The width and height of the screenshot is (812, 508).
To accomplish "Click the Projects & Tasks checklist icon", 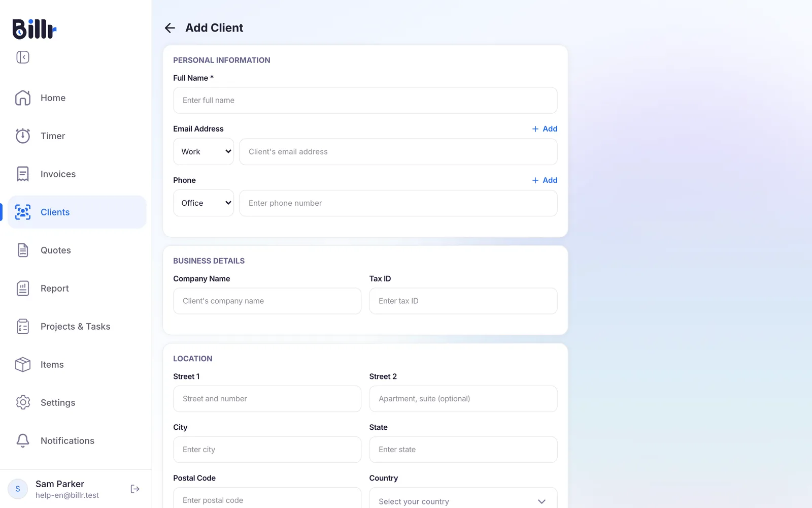I will tap(23, 327).
